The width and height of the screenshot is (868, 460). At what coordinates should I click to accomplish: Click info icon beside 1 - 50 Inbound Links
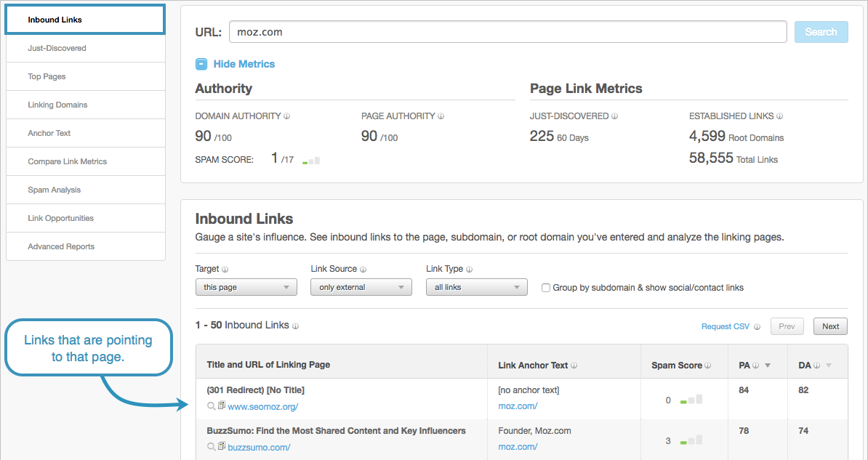click(x=296, y=326)
